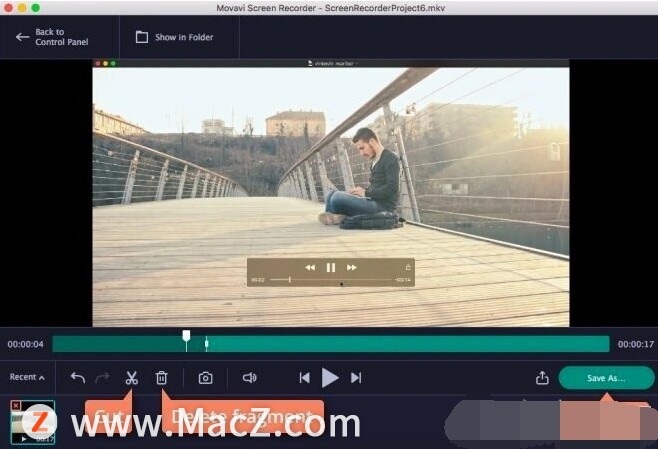Viewport: 658px width, 449px height.
Task: Undo the last edit
Action: (78, 378)
